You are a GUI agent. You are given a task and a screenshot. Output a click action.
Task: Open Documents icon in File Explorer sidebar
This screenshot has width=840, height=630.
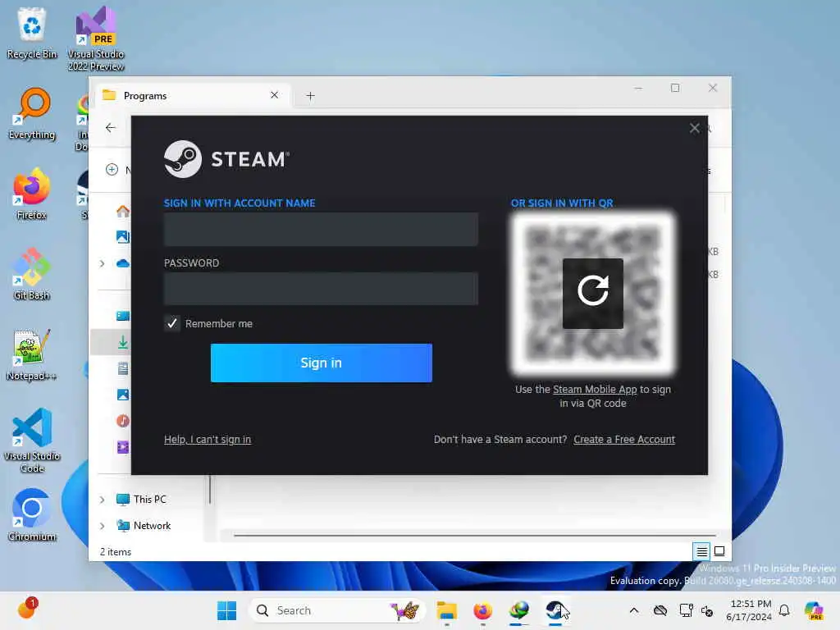(x=123, y=368)
